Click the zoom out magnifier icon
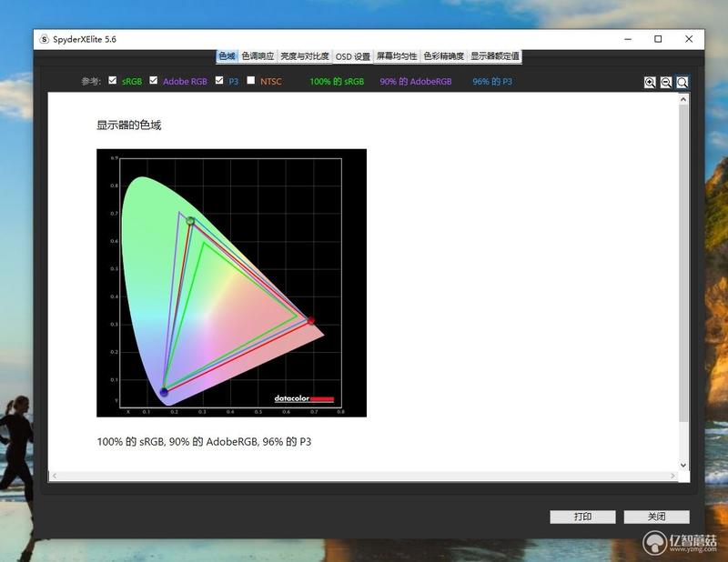728x562 pixels. click(666, 83)
